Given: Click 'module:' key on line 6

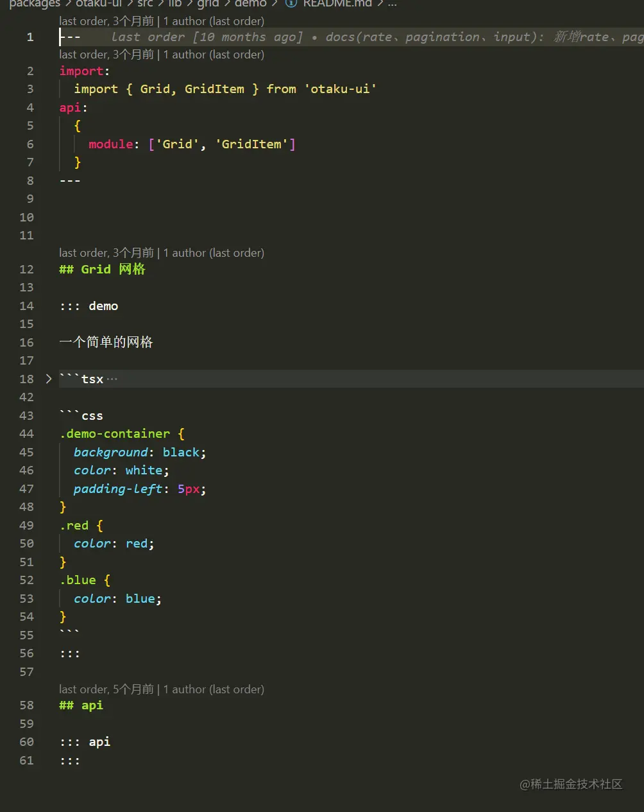Looking at the screenshot, I should (x=114, y=144).
